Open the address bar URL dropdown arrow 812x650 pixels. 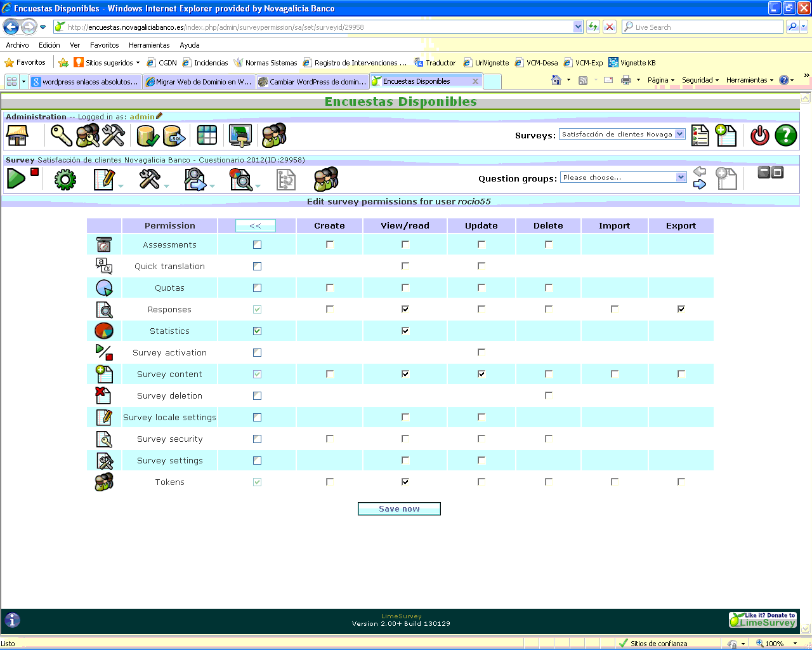coord(577,27)
